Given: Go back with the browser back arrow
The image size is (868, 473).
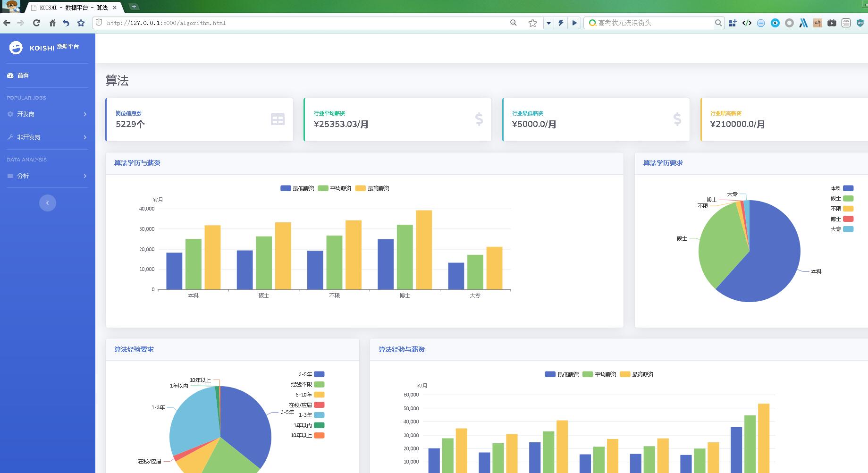Looking at the screenshot, I should point(7,23).
